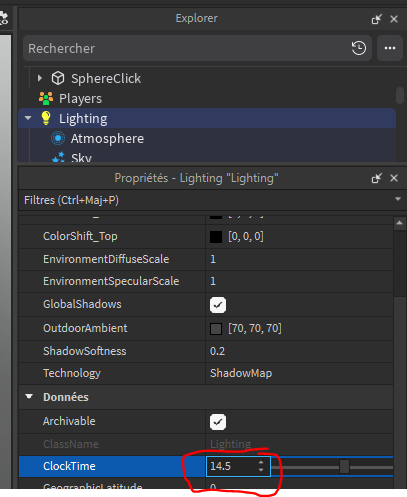The width and height of the screenshot is (407, 497).
Task: Open the Explorer three-dots options menu
Action: coord(390,48)
